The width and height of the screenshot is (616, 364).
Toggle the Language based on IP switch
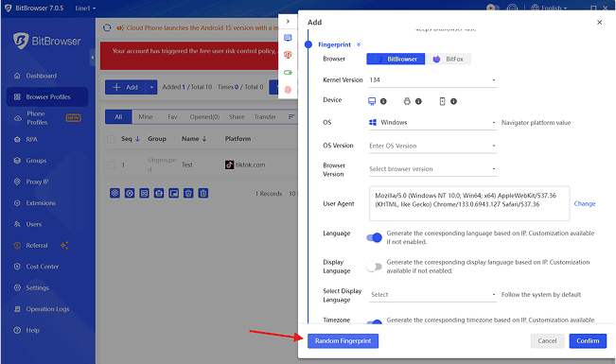click(x=374, y=237)
